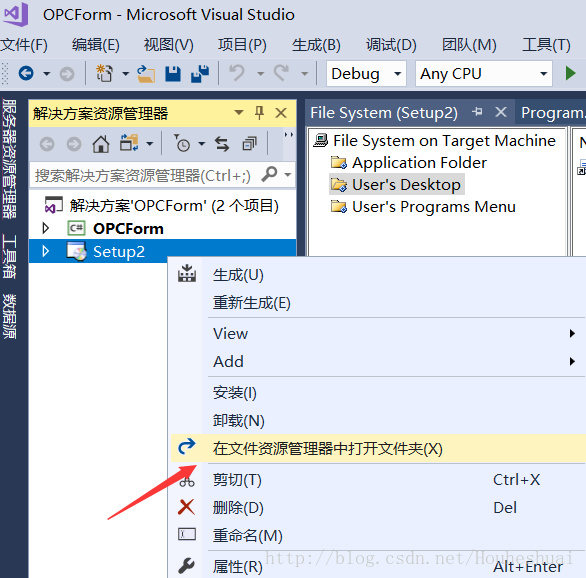
Task: Pin the Solution Explorer panel
Action: tap(259, 112)
